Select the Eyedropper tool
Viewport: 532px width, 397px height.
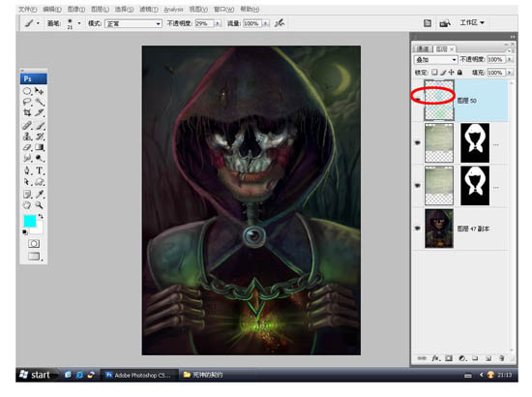[40, 194]
